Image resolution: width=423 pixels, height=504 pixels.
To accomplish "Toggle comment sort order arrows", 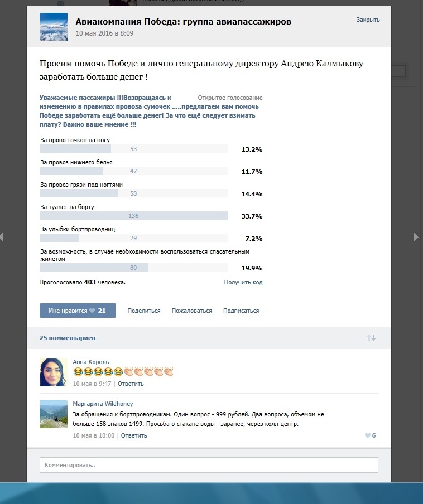I will [371, 338].
